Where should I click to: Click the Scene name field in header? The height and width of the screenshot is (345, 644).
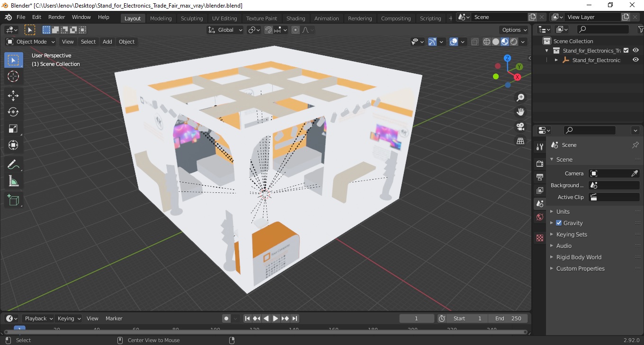point(499,17)
